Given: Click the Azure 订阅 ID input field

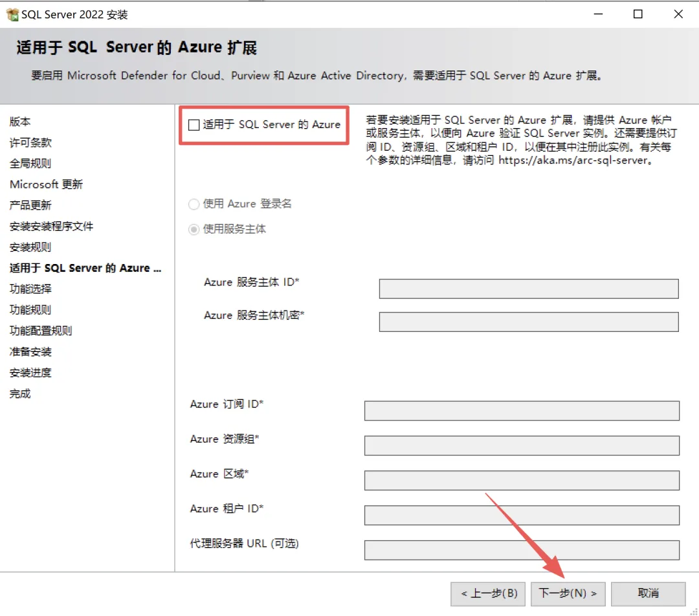Looking at the screenshot, I should [522, 410].
